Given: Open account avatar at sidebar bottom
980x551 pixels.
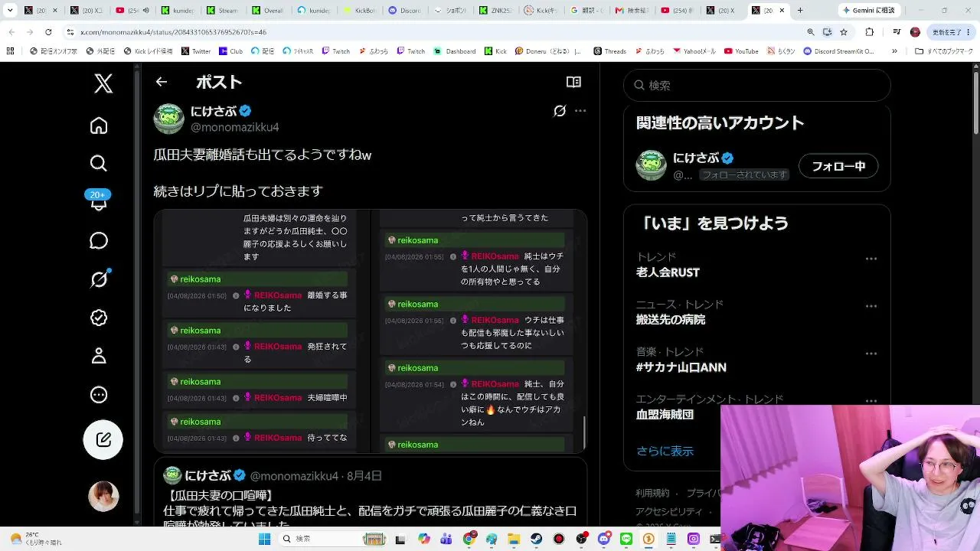Looking at the screenshot, I should point(103,497).
